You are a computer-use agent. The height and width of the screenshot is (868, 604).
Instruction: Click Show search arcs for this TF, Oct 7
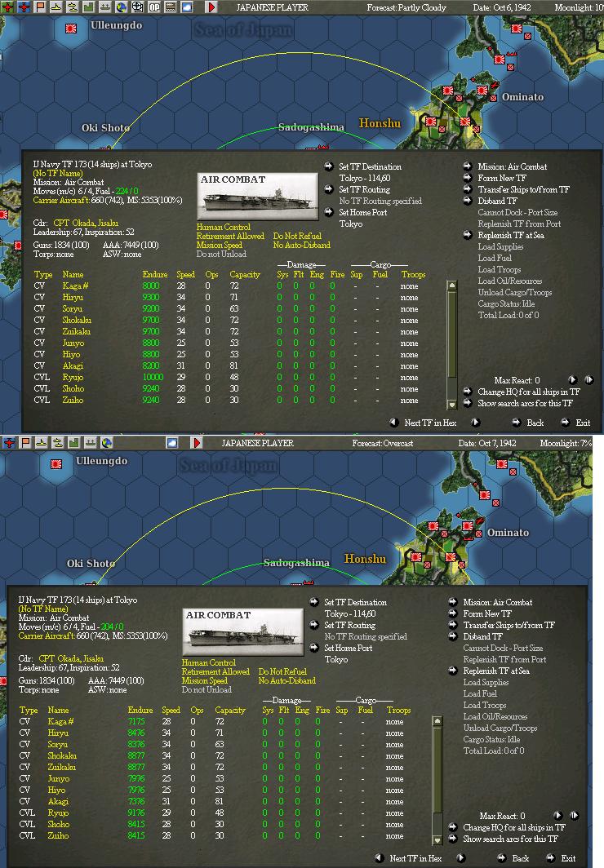510,839
